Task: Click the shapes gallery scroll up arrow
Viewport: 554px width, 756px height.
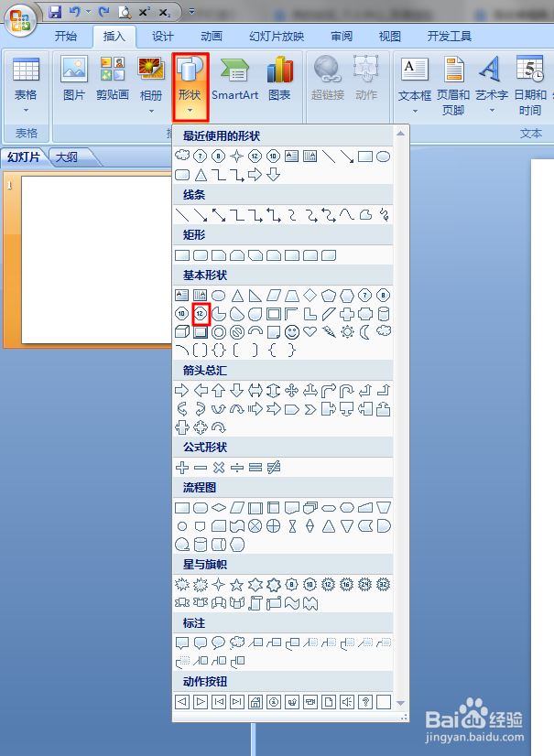Action: (x=400, y=133)
